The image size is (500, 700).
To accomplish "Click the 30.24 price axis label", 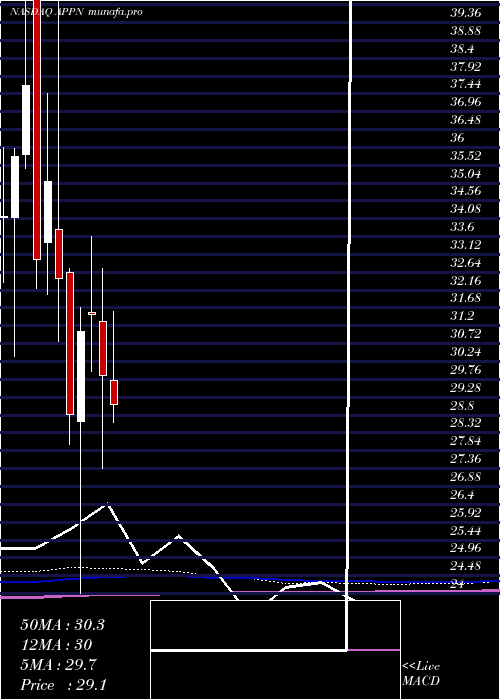I will (466, 352).
